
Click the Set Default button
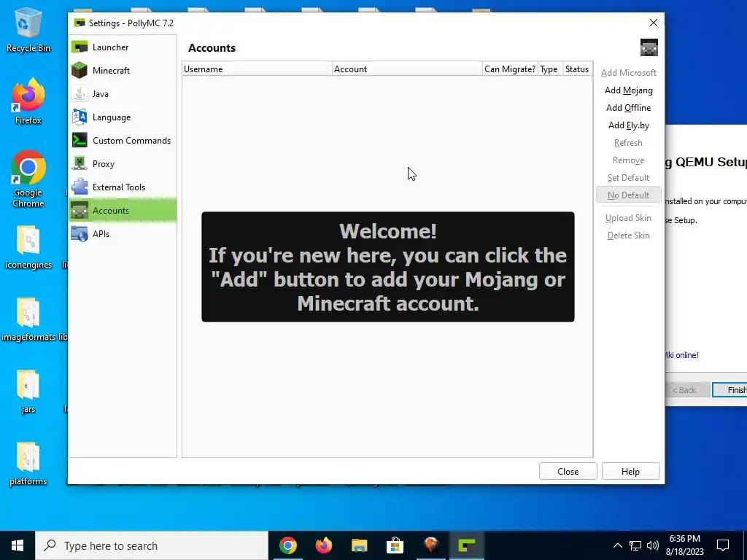click(628, 178)
